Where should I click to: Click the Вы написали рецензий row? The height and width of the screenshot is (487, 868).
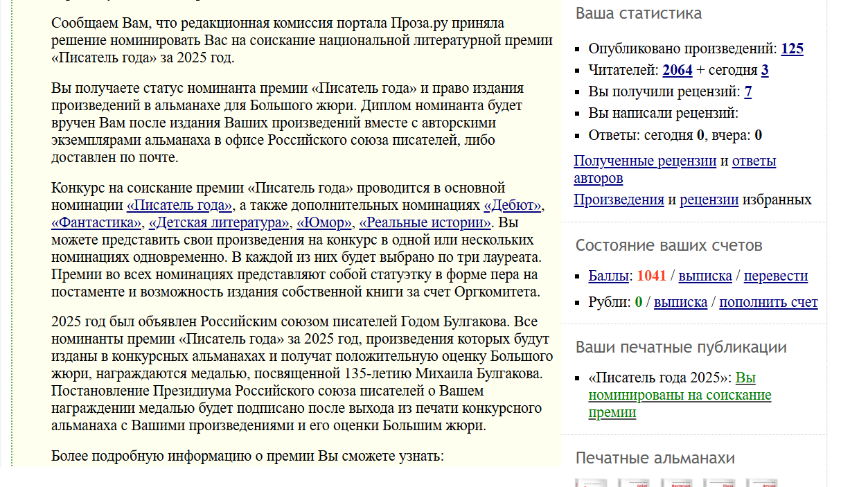(x=664, y=113)
